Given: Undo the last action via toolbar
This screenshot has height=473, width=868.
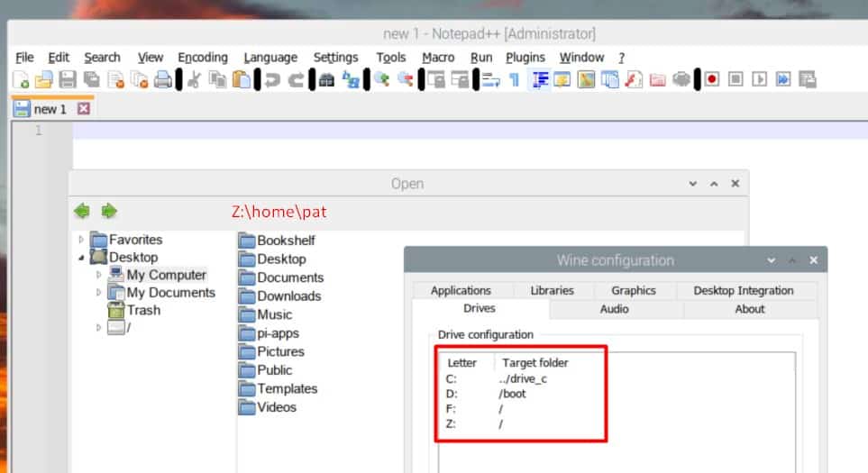Looking at the screenshot, I should point(272,79).
